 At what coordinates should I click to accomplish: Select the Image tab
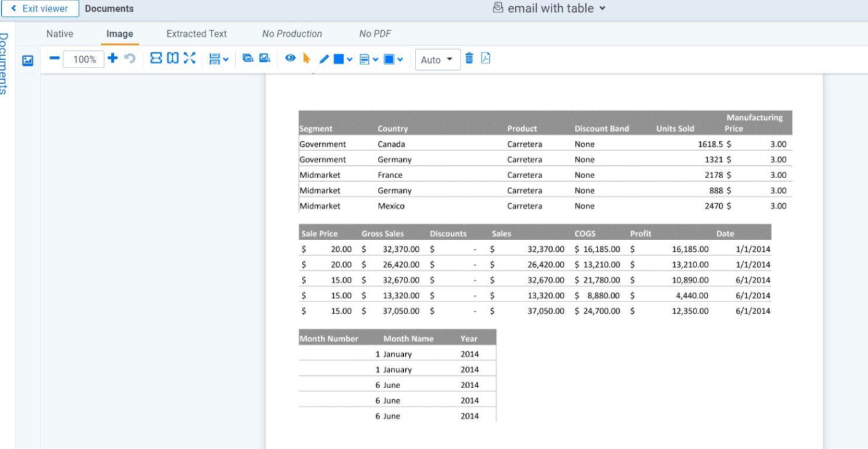[x=119, y=34]
